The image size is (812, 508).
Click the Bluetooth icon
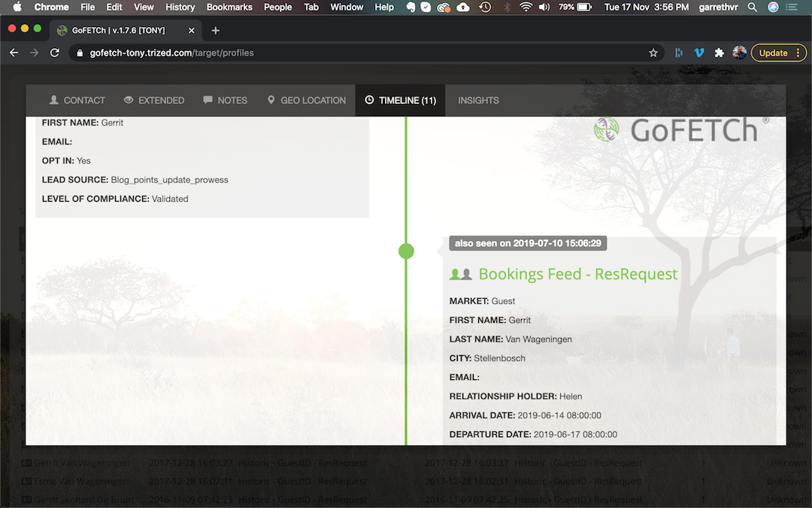coord(507,7)
